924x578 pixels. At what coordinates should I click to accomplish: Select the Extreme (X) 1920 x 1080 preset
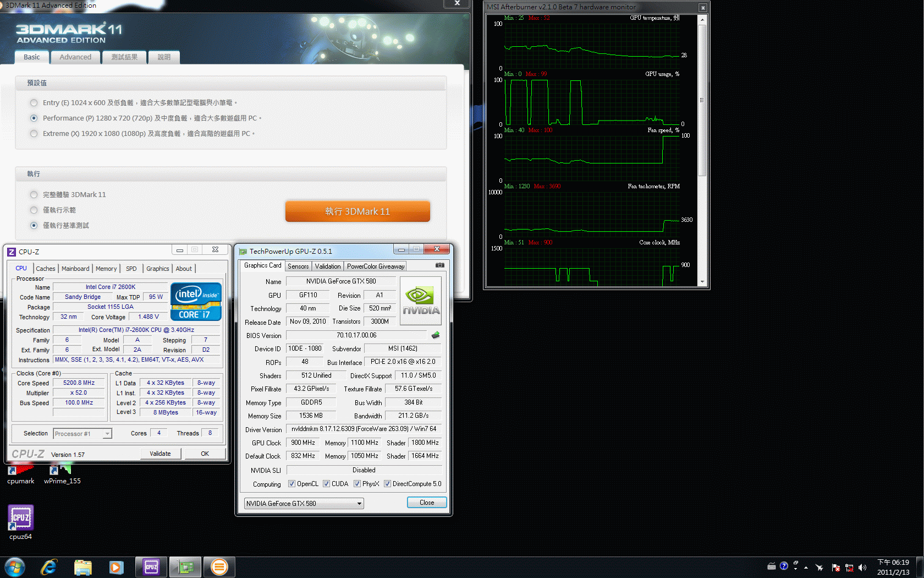(x=34, y=134)
